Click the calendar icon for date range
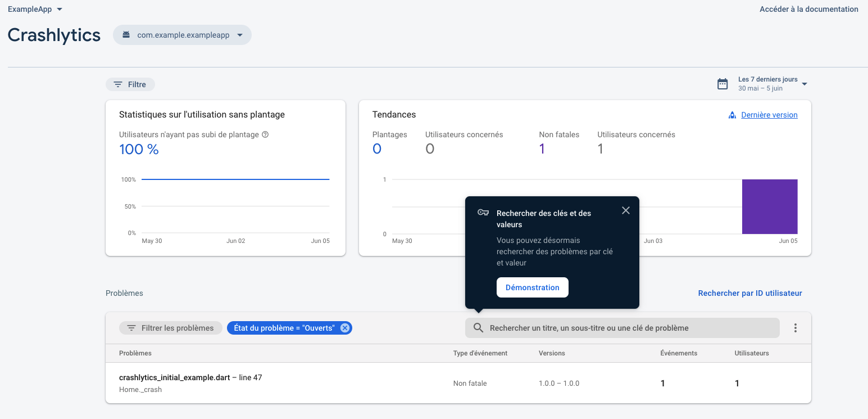 pos(722,84)
